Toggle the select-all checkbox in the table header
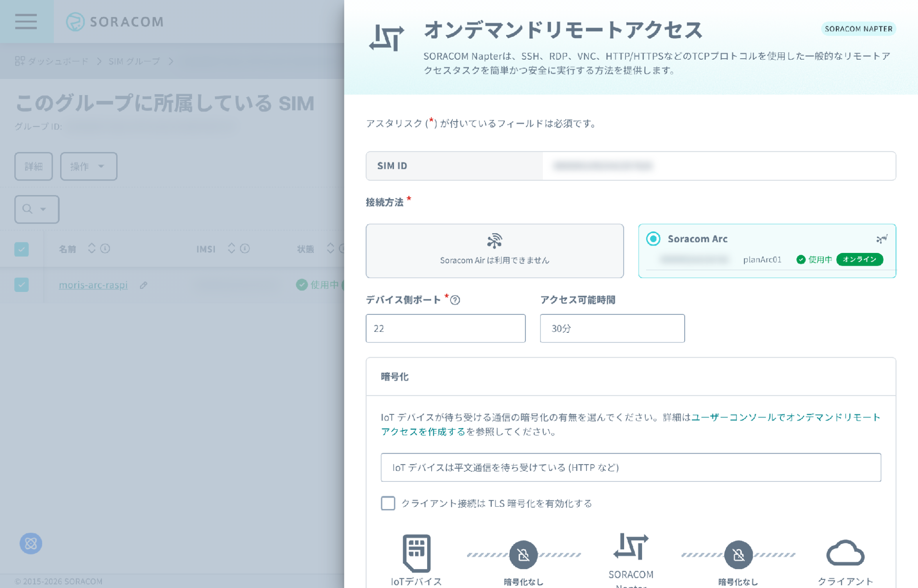The height and width of the screenshot is (588, 918). 22,249
